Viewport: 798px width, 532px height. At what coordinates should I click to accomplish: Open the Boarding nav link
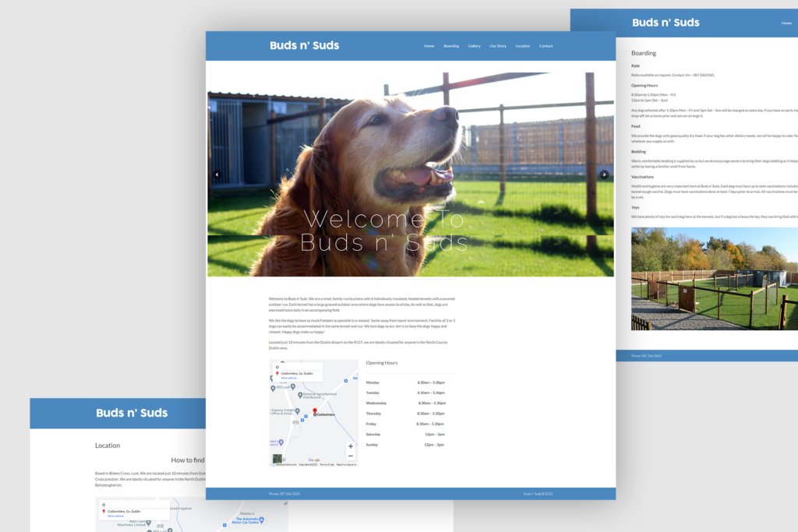(451, 46)
